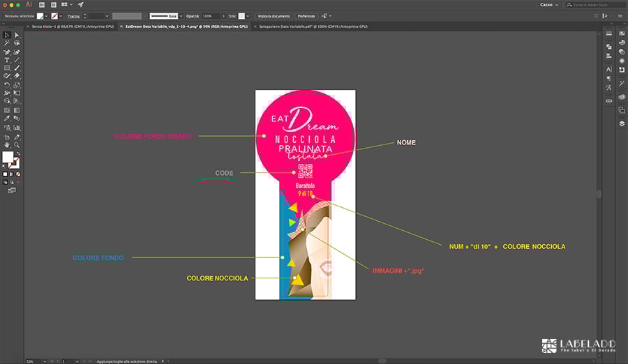Select the Eyedropper tool
628x364 pixels.
click(7, 119)
